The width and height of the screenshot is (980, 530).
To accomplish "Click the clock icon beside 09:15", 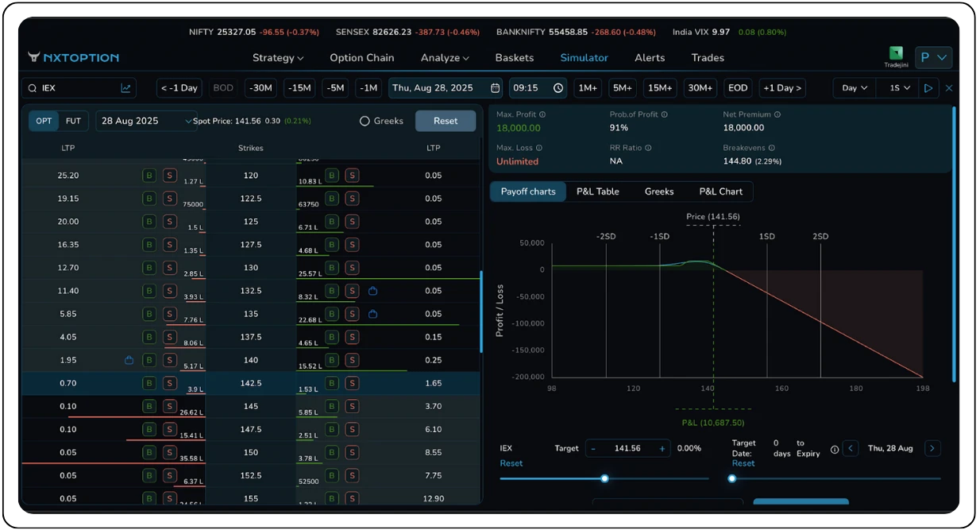I will (x=558, y=88).
